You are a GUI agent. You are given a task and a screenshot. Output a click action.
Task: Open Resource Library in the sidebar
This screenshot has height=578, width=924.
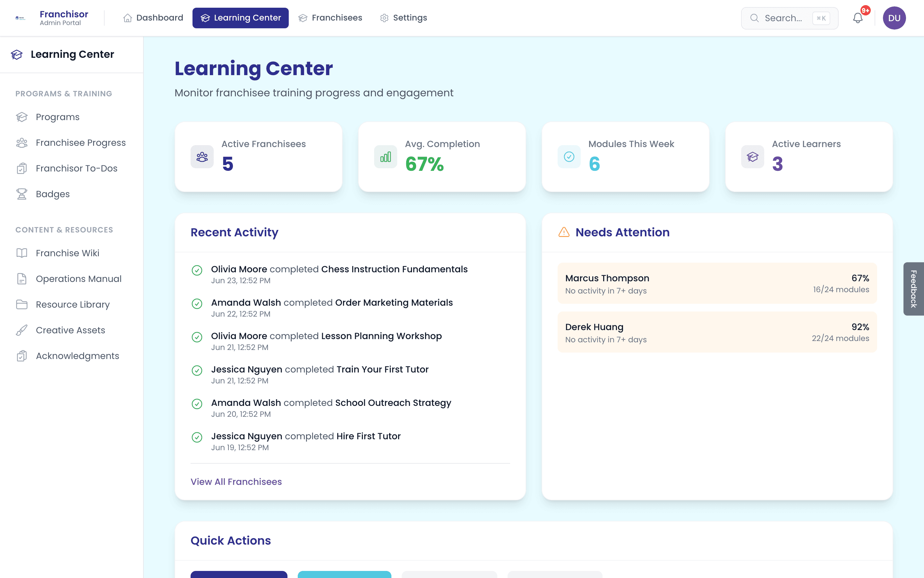pyautogui.click(x=72, y=304)
